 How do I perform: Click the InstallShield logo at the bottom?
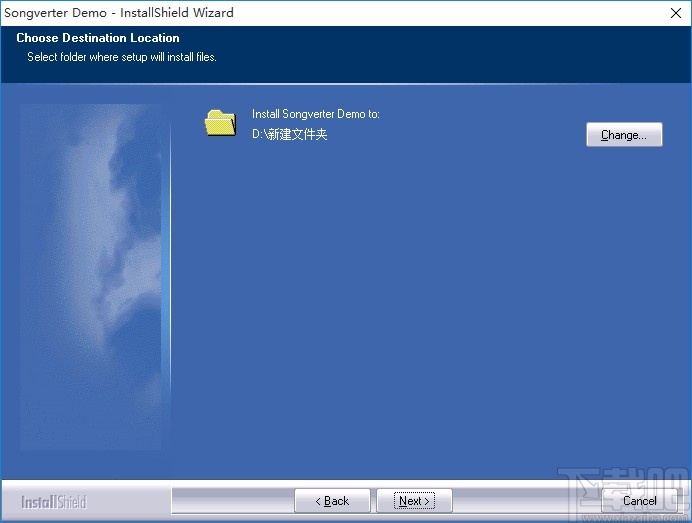[54, 502]
